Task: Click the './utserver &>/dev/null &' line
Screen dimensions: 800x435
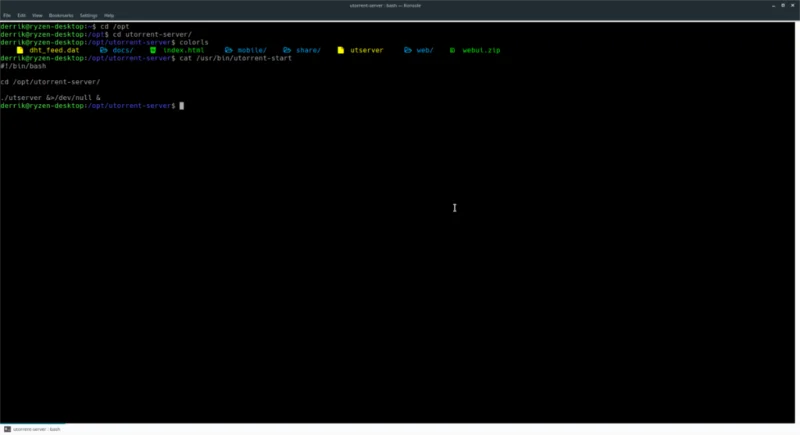Action: click(51, 97)
